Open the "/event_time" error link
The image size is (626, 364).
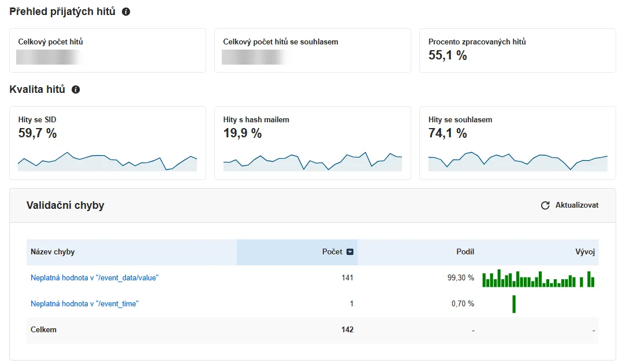point(85,304)
